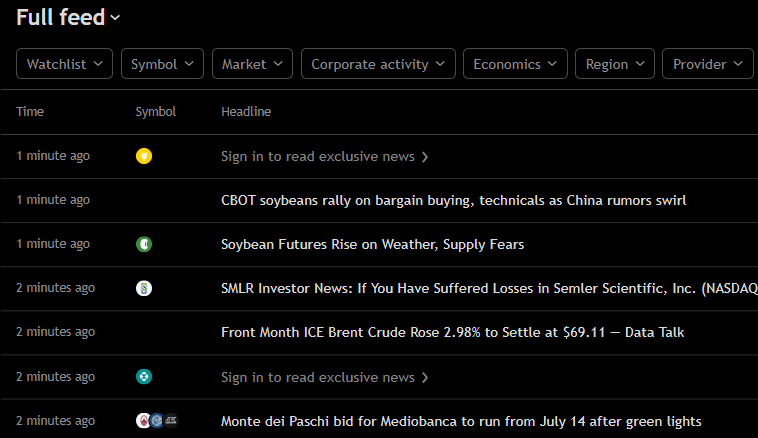Show the Economics filter options
Image resolution: width=758 pixels, height=438 pixels.
[x=515, y=64]
